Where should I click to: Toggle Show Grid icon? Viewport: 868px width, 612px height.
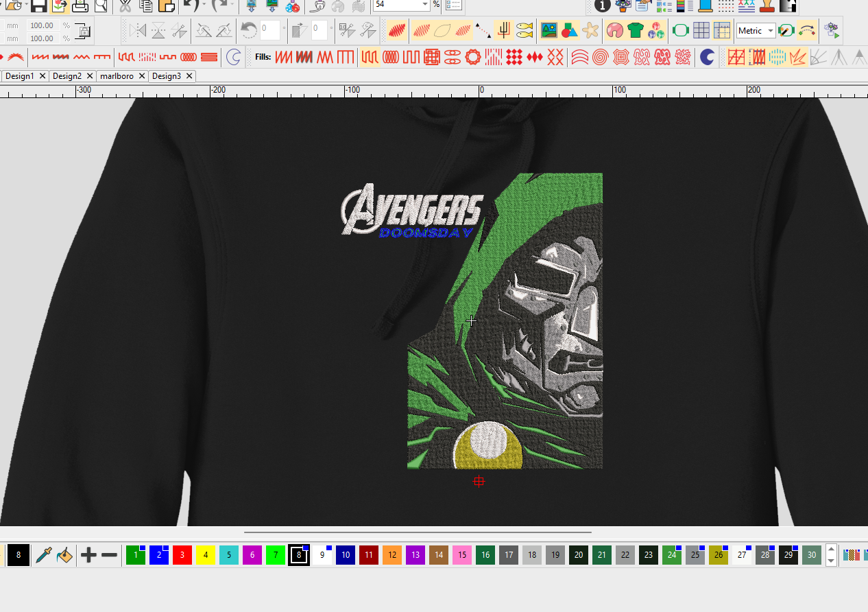701,30
